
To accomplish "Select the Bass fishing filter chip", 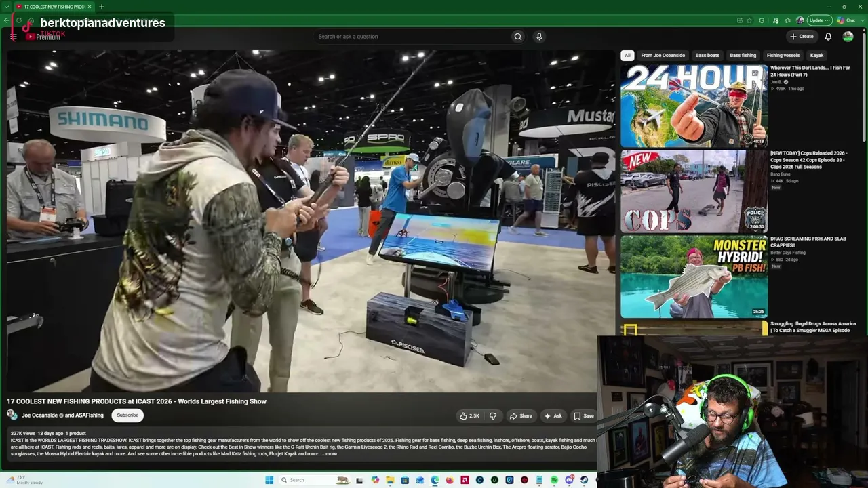I will 743,56.
